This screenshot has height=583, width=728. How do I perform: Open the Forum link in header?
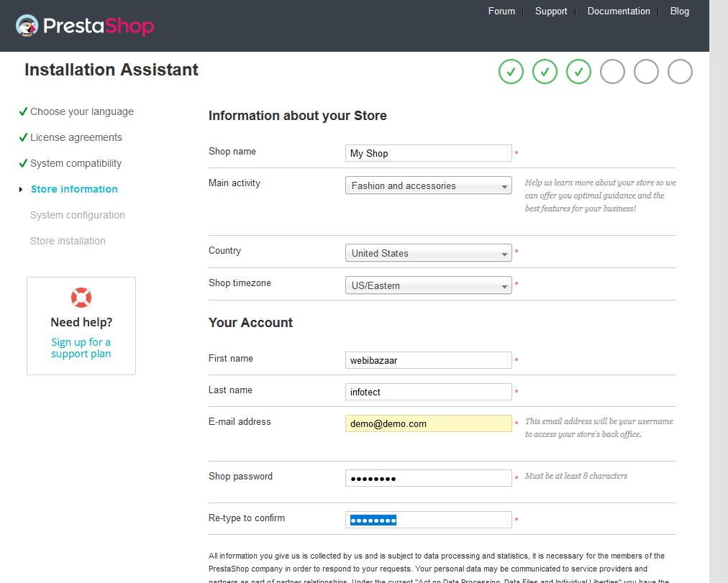(x=501, y=11)
